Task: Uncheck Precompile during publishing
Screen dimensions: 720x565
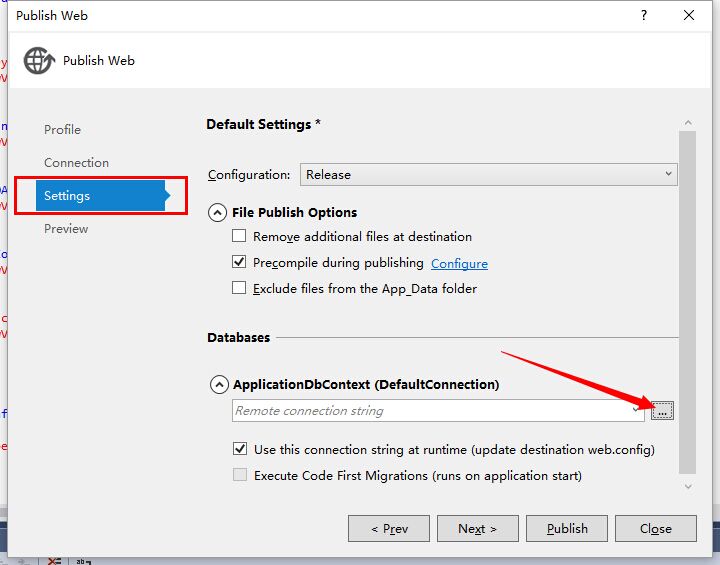Action: (239, 263)
